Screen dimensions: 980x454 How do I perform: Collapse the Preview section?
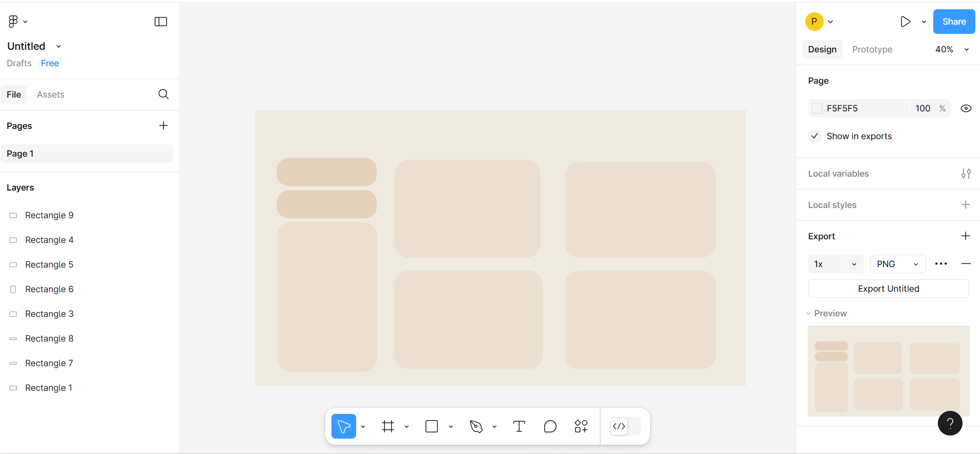(x=808, y=313)
